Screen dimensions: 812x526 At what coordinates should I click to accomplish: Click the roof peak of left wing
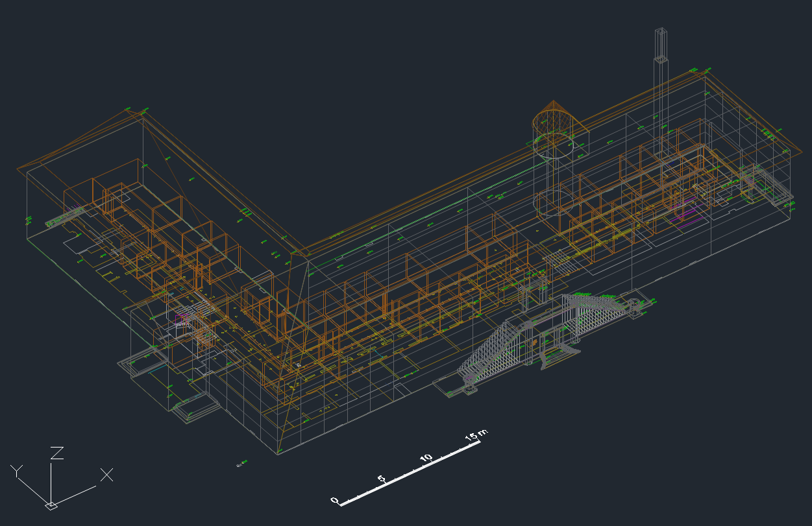point(143,114)
